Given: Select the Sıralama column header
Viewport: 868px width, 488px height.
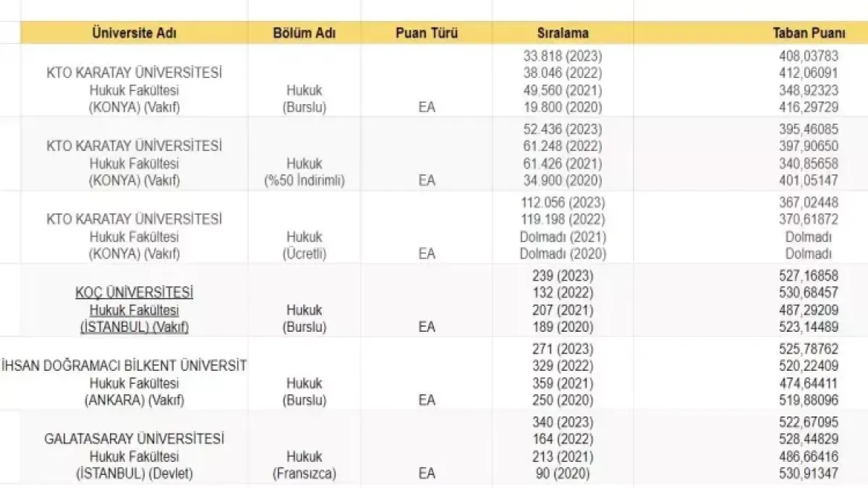Looking at the screenshot, I should (x=563, y=33).
